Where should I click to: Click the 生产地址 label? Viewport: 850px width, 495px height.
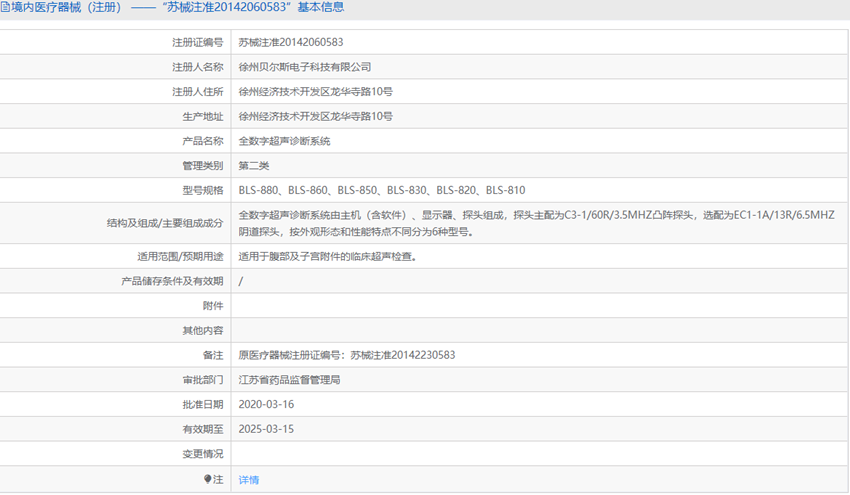click(203, 117)
